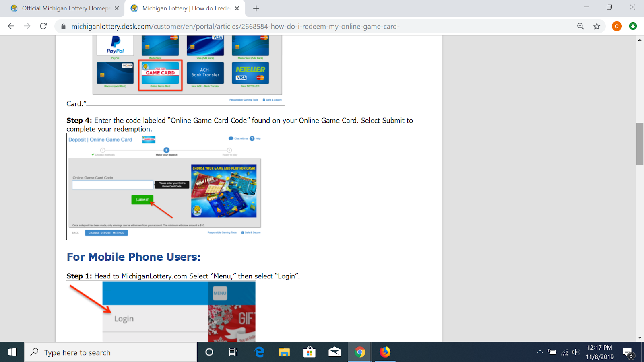Open Cortana circle icon
Viewport: 644px width, 362px height.
209,352
